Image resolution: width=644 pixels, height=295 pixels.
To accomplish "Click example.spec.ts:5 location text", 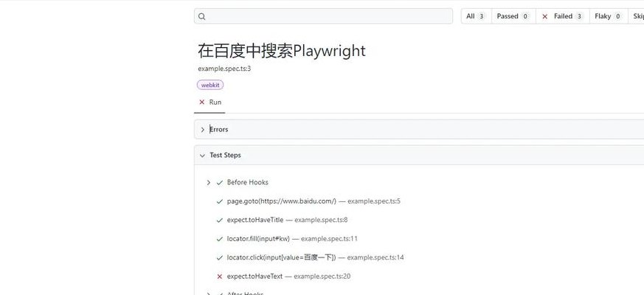I will pos(374,201).
